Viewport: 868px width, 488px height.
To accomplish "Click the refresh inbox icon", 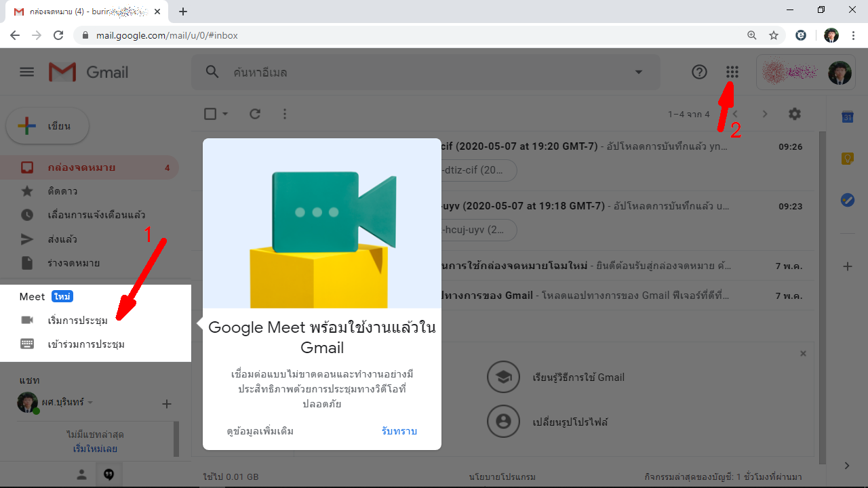I will click(255, 114).
